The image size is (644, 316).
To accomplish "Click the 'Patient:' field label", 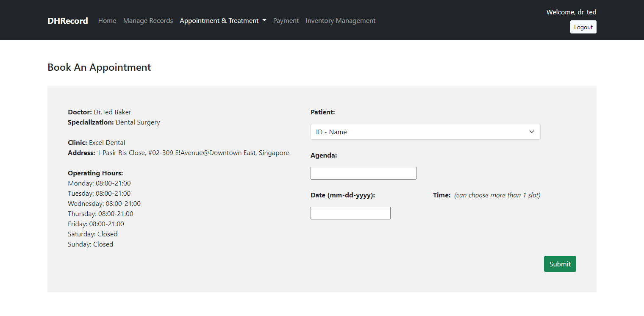I will (323, 112).
